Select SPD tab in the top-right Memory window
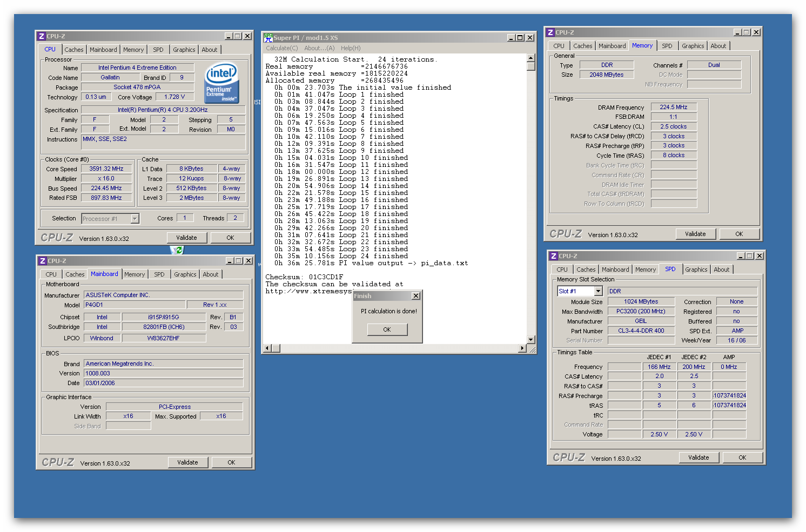This screenshot has height=532, width=806. [x=667, y=46]
